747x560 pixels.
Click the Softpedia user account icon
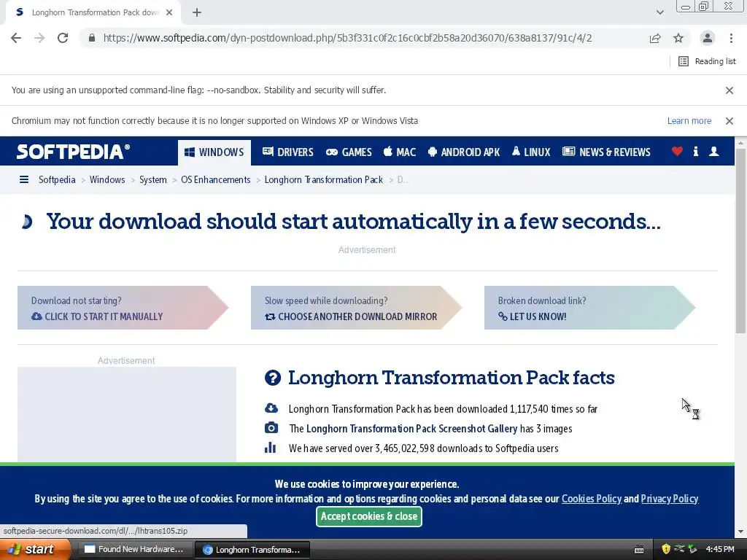pyautogui.click(x=713, y=152)
